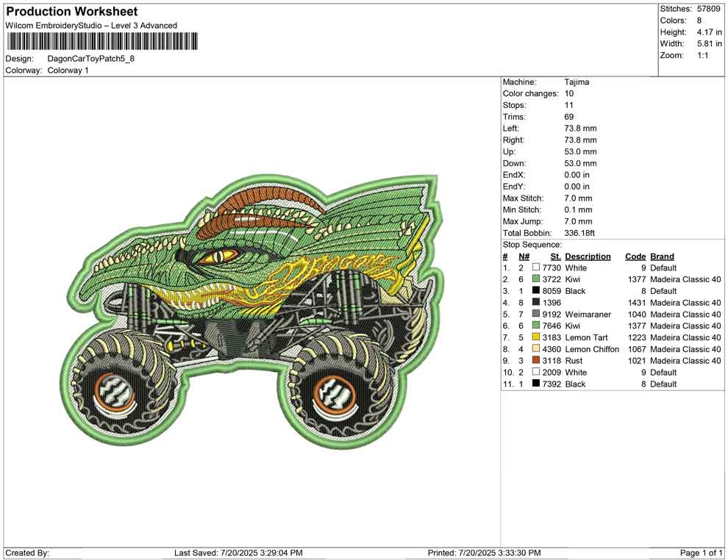
Task: Click the Machine value Tajima
Action: pos(577,82)
